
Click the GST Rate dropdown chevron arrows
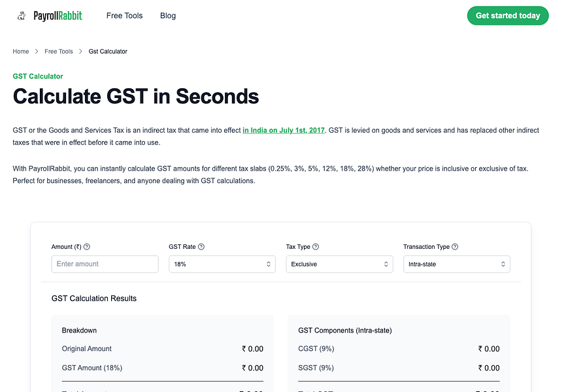click(268, 264)
